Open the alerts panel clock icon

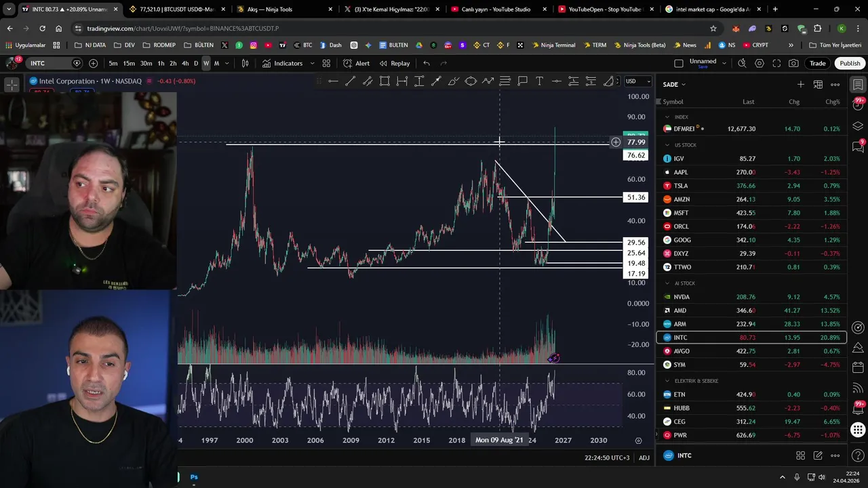click(x=858, y=105)
